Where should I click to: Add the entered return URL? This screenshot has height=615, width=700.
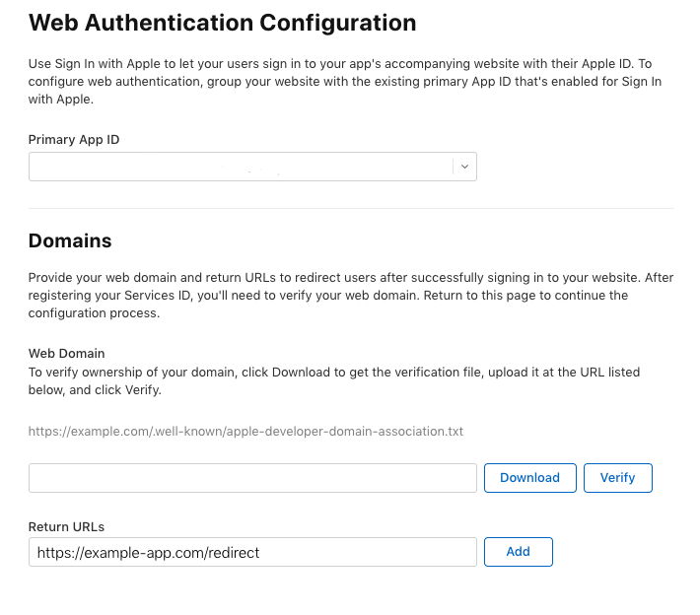(518, 552)
